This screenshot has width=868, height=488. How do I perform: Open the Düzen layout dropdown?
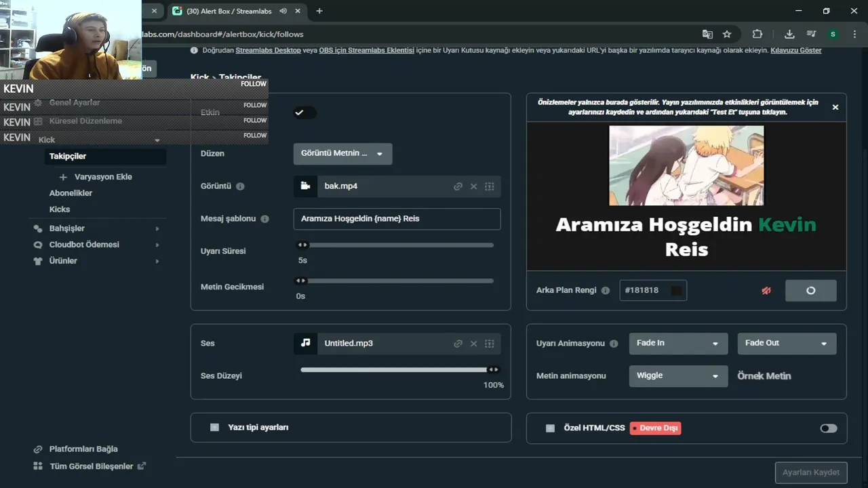(x=342, y=153)
